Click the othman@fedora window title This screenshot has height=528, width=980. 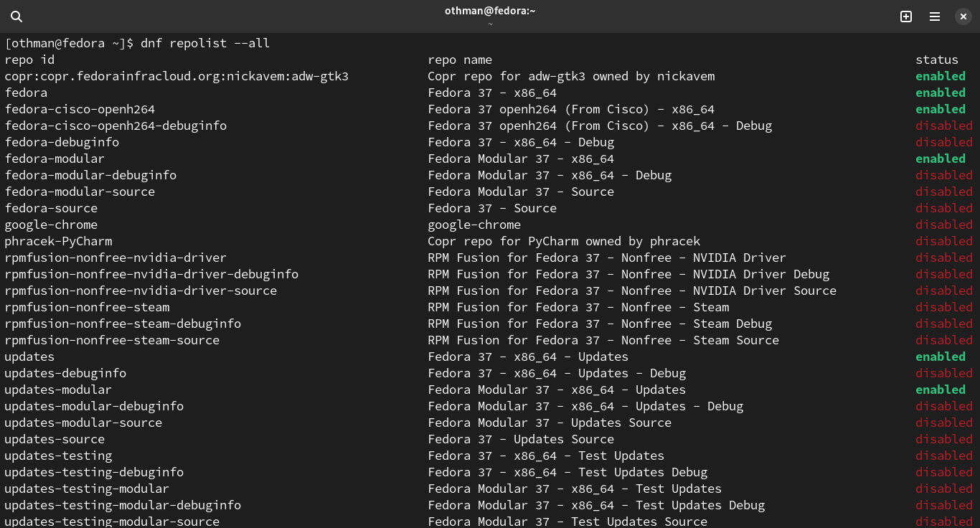click(490, 11)
